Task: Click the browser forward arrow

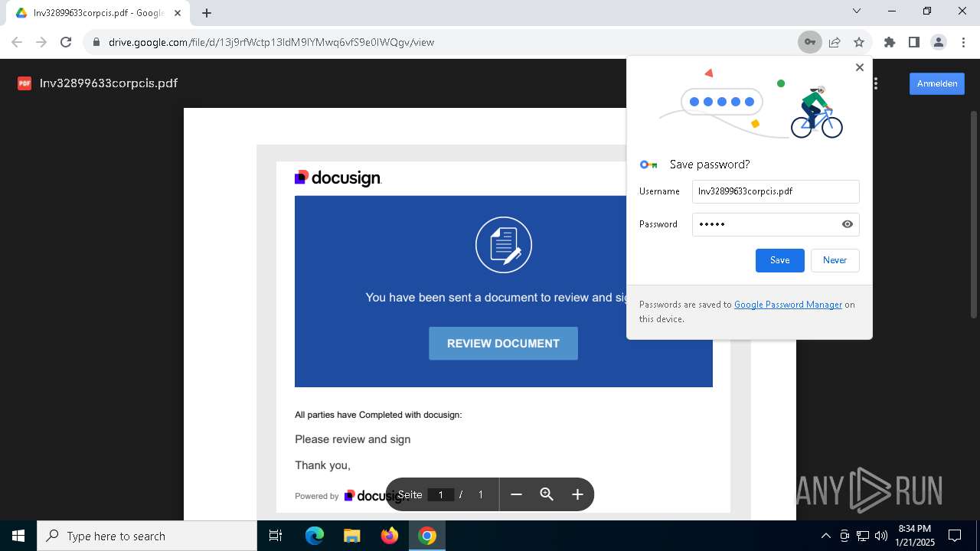Action: (41, 42)
